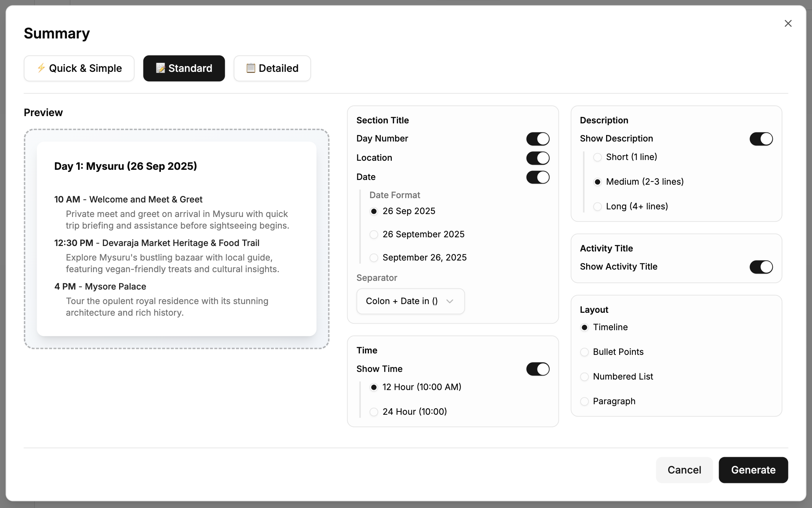Pick Long (4+ lines) description option
Screen dimensions: 812x508
597,206
